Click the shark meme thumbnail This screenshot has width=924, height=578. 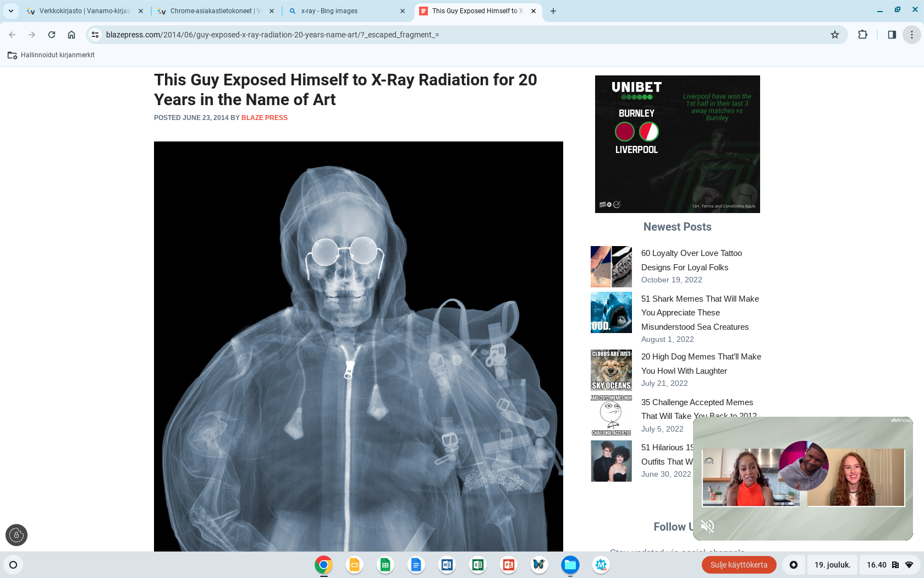pos(611,312)
